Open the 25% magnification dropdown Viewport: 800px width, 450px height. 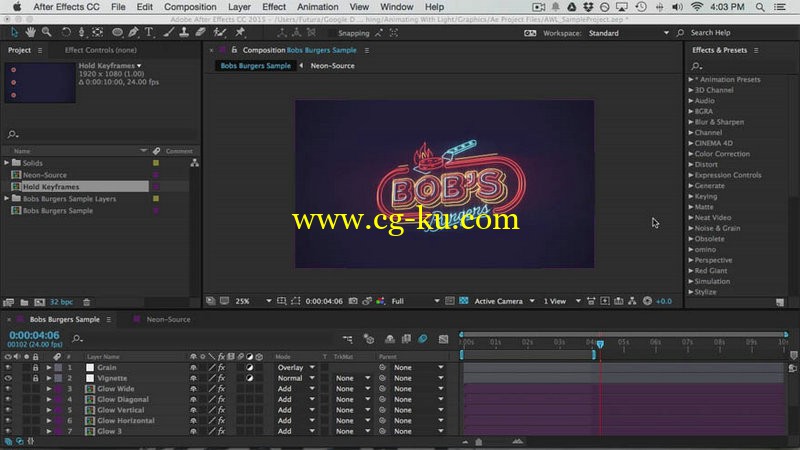[x=253, y=301]
